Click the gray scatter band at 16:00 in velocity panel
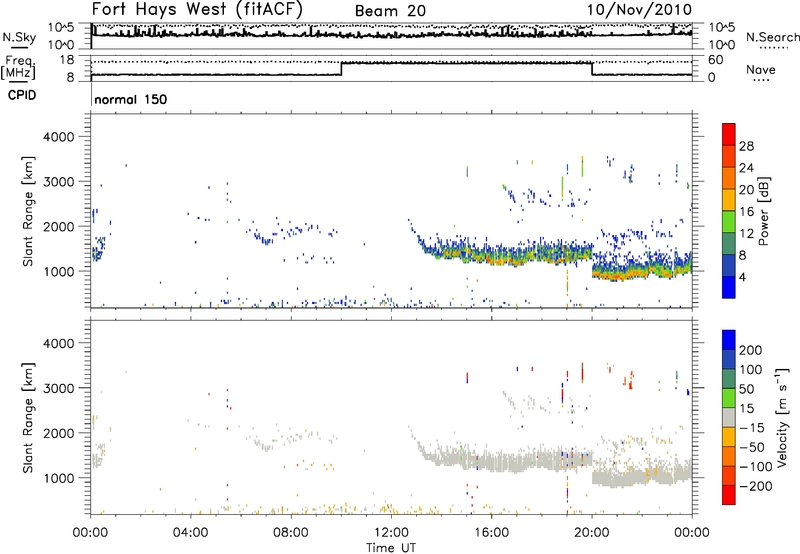This screenshot has width=800, height=554. click(491, 462)
